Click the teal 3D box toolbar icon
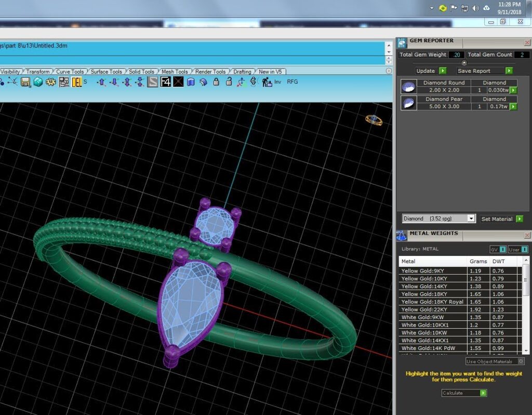The height and width of the screenshot is (415, 532). tap(38, 82)
